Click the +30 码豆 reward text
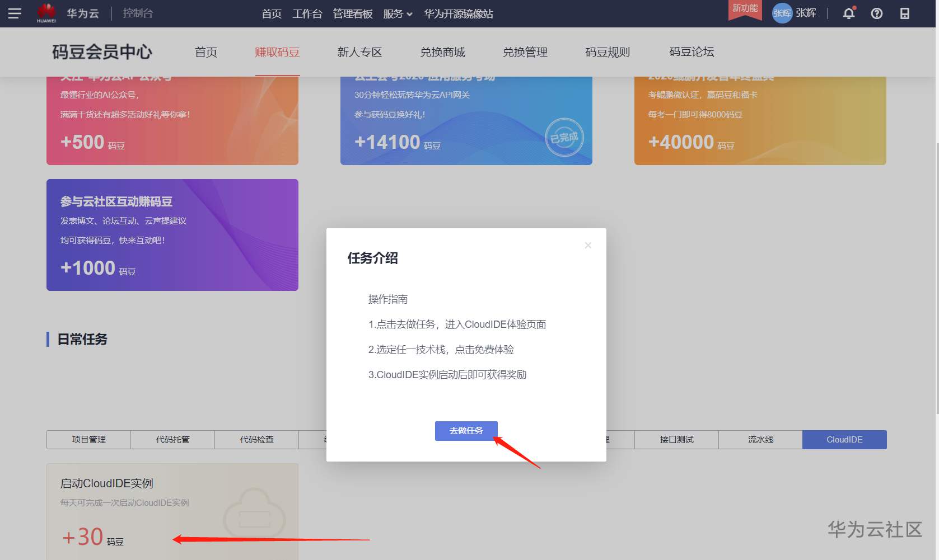Image resolution: width=939 pixels, height=560 pixels. point(93,537)
